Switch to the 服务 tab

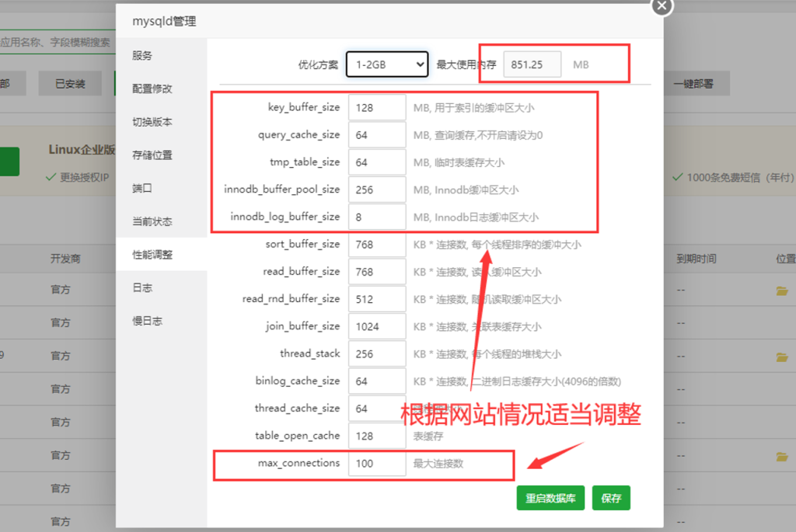(x=142, y=56)
